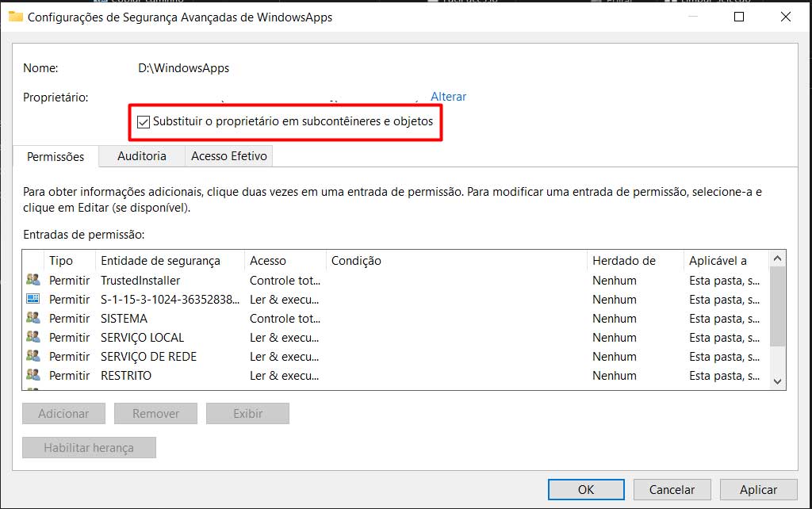The width and height of the screenshot is (812, 509).
Task: Click the Exibir button
Action: click(x=247, y=413)
